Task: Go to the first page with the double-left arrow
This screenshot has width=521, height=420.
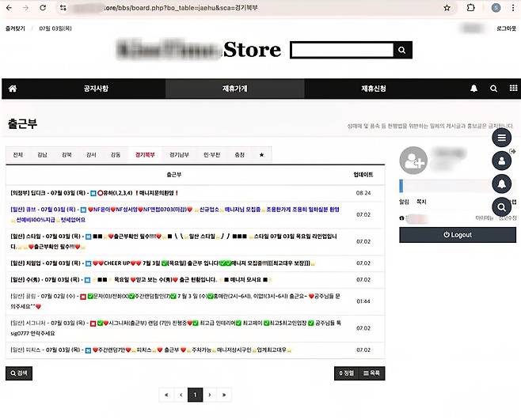Action: [x=166, y=395]
